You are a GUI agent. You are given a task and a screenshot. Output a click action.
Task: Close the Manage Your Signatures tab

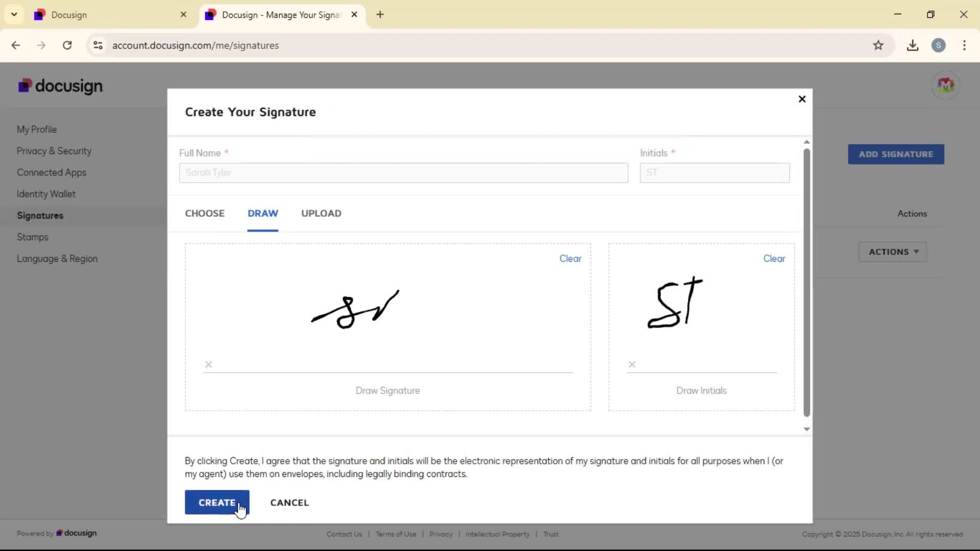click(354, 15)
